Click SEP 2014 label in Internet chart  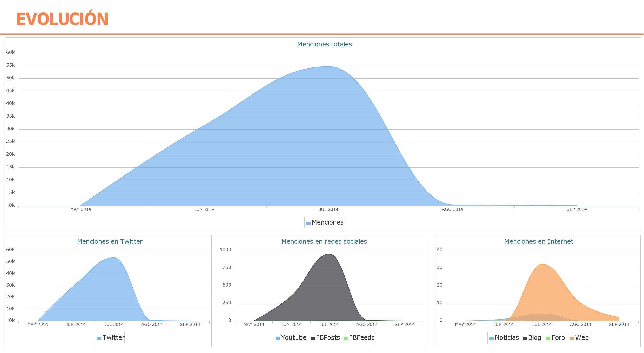click(x=619, y=325)
